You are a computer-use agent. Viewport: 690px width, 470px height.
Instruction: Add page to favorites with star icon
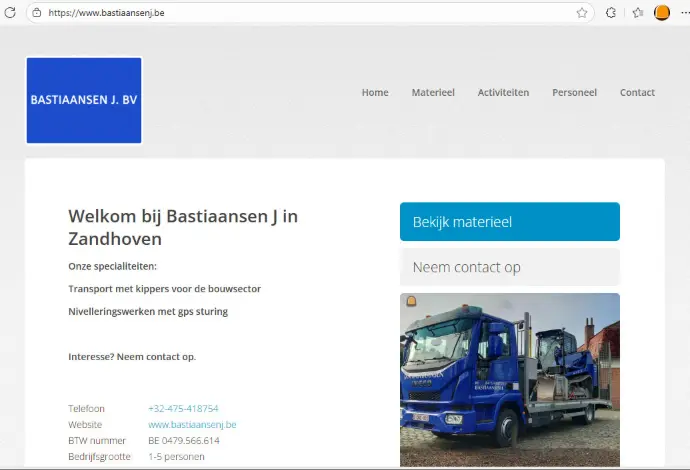(x=582, y=13)
